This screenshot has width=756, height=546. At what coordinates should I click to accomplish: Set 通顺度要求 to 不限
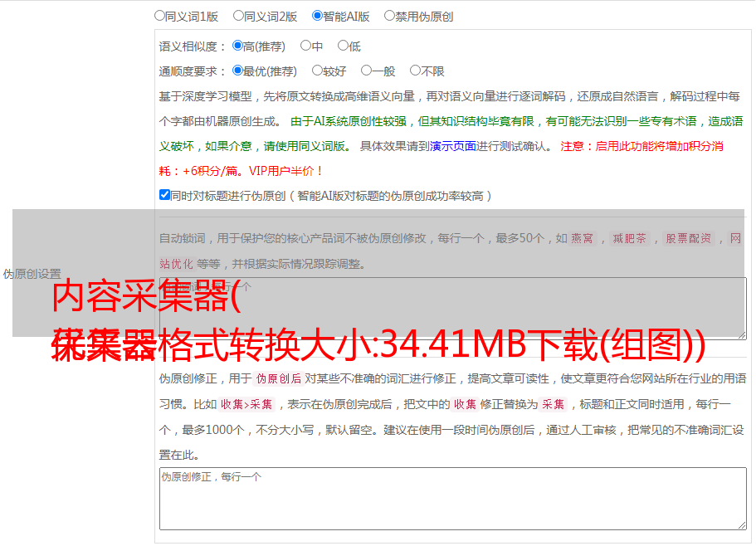(x=415, y=71)
